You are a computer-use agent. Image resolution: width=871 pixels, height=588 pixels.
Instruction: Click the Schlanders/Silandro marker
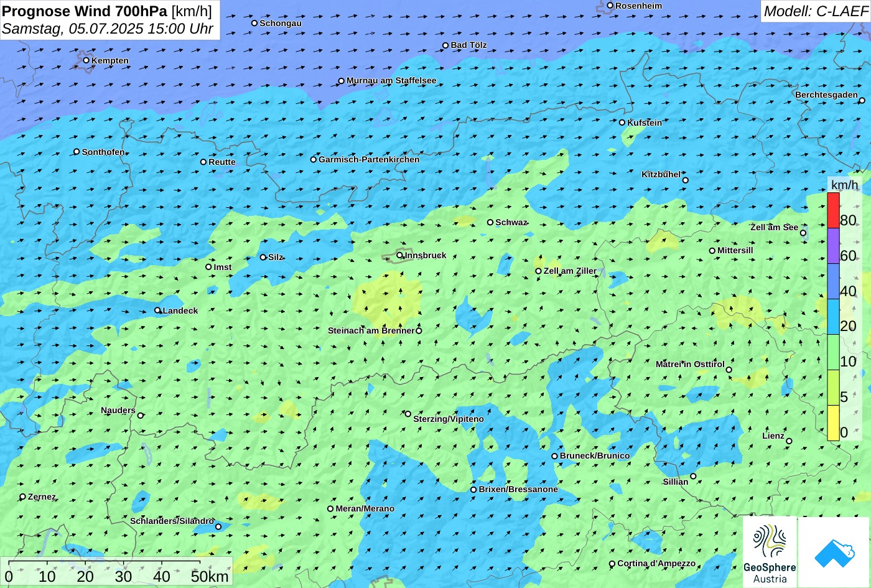point(218,527)
